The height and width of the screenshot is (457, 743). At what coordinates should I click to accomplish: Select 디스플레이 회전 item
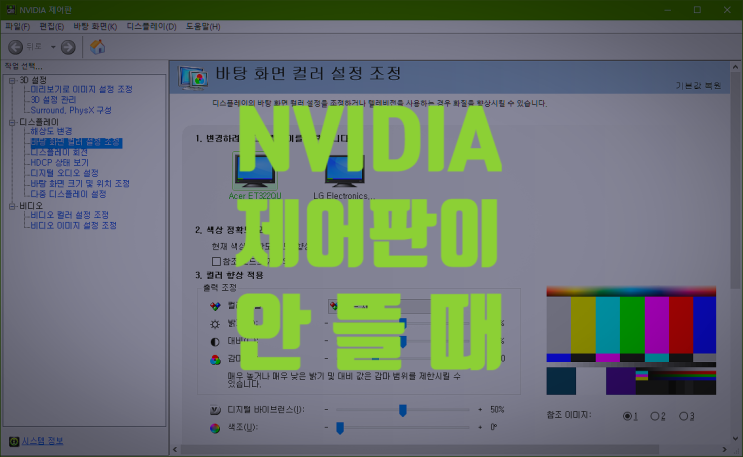[59, 152]
